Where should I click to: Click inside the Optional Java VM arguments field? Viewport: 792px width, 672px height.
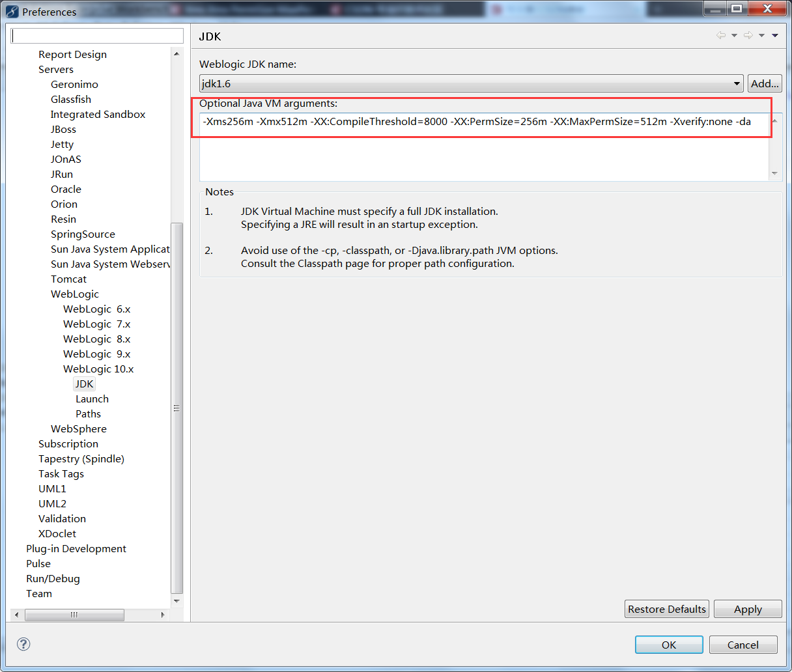[x=484, y=147]
